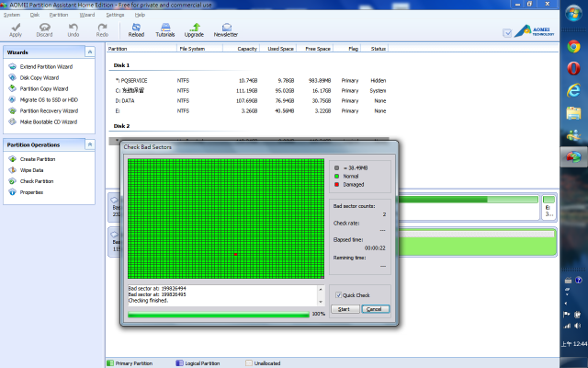Click the Discard toolbar icon
Viewport: 588px width, 368px height.
[x=44, y=28]
